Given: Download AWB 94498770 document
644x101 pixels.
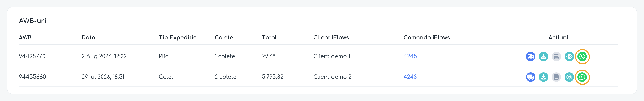Looking at the screenshot, I should click(x=544, y=57).
